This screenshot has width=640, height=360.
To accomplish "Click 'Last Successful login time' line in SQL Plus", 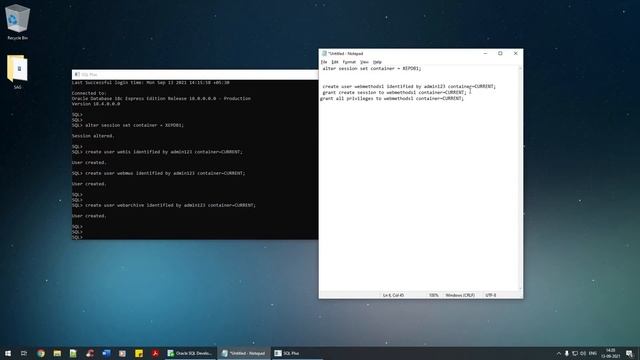I will (x=151, y=82).
